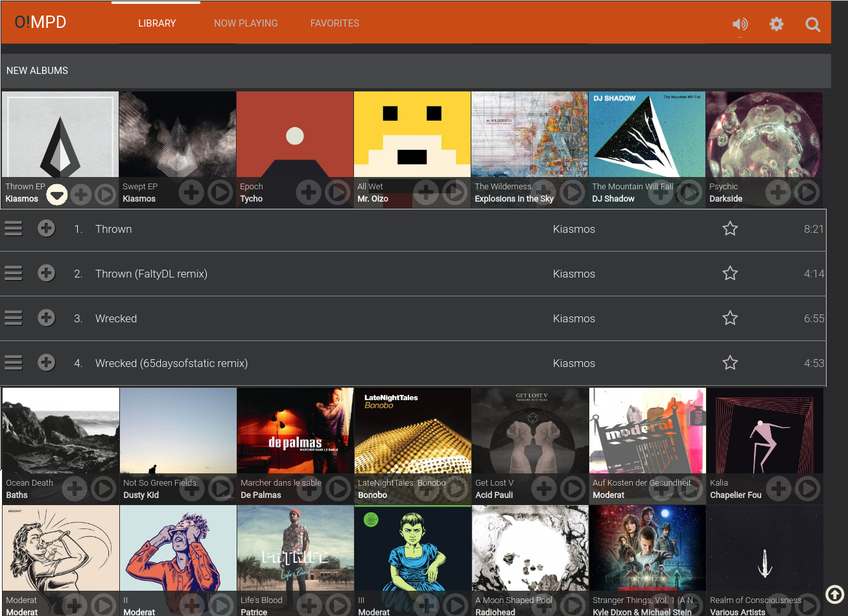
Task: Open the search magnifier icon
Action: [x=813, y=25]
